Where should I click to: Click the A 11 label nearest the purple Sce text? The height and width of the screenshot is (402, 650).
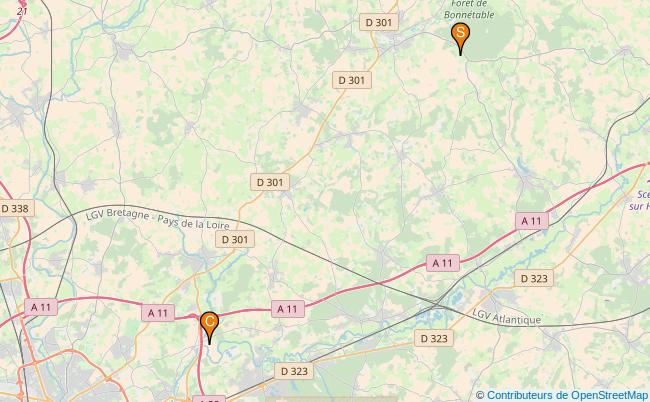pyautogui.click(x=532, y=221)
